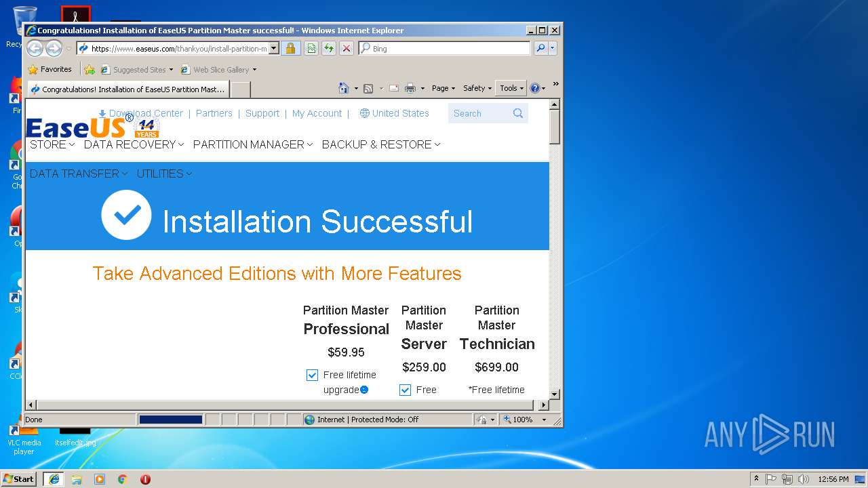Click the volume speaker tray icon
The image size is (868, 488).
(804, 479)
